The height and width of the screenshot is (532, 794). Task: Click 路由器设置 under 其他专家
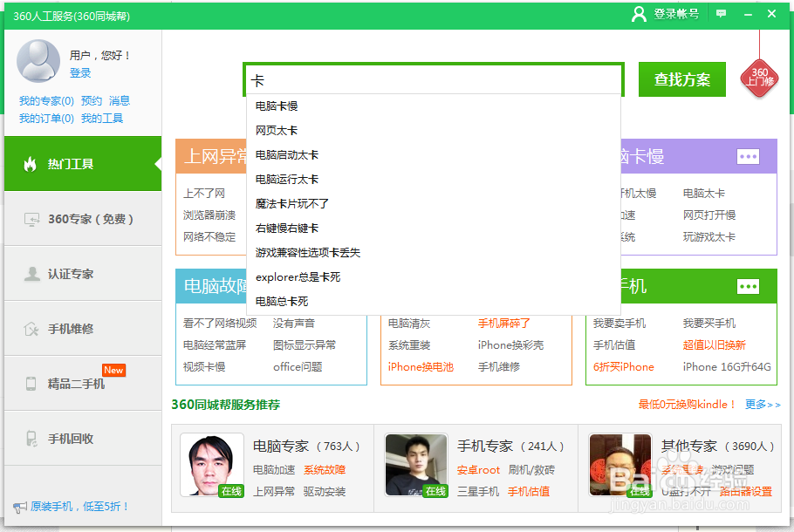point(746,492)
